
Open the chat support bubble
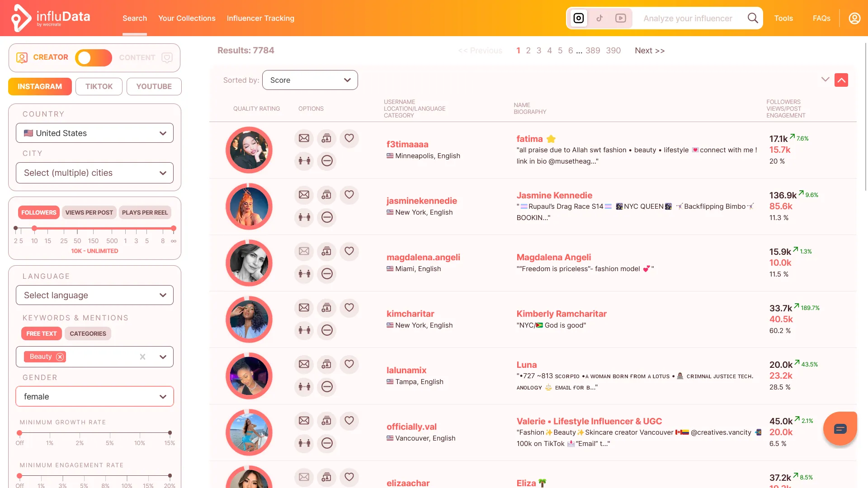coord(840,428)
